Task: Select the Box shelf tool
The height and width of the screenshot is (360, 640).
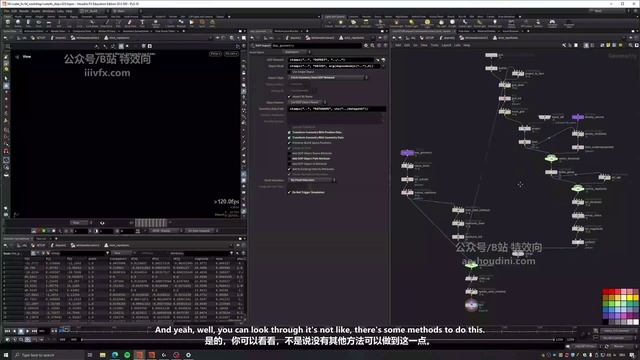Action: coord(7,22)
